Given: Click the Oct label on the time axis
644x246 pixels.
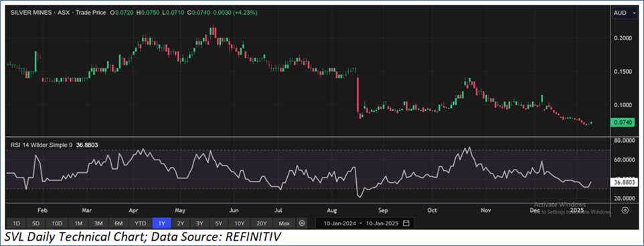Looking at the screenshot, I should 432,210.
